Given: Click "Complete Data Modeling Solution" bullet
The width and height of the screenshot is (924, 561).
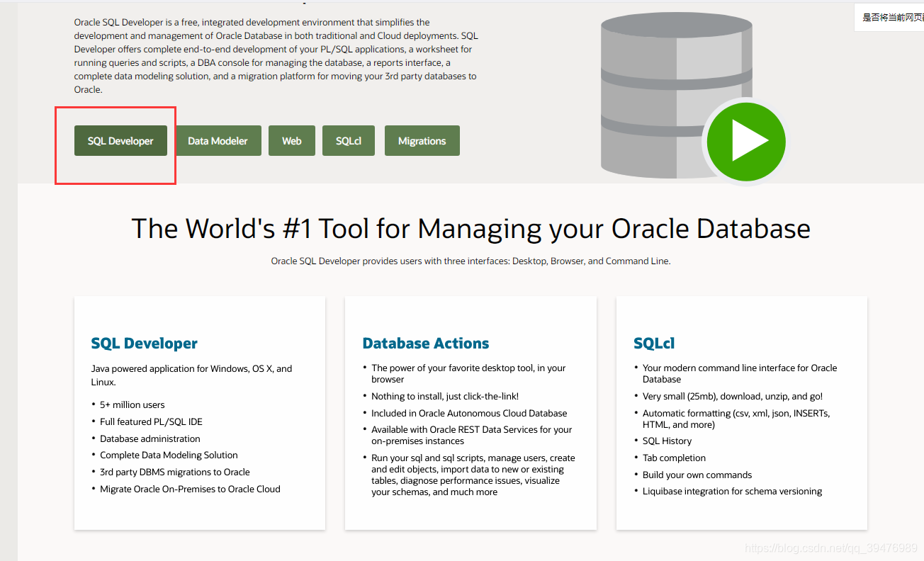Looking at the screenshot, I should click(x=169, y=455).
